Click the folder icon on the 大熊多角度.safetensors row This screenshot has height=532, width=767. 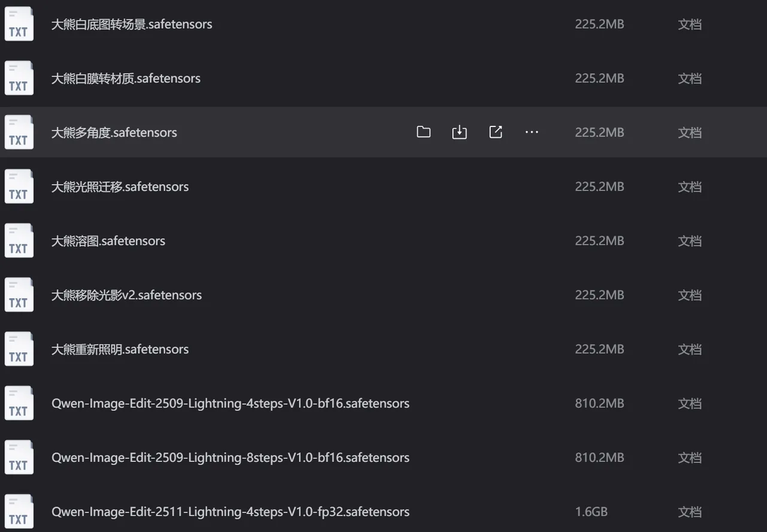[424, 132]
